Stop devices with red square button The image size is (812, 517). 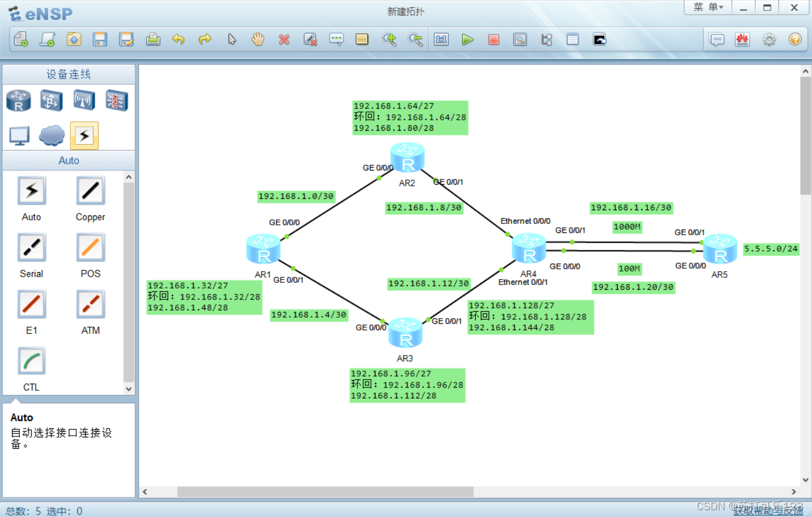(494, 39)
